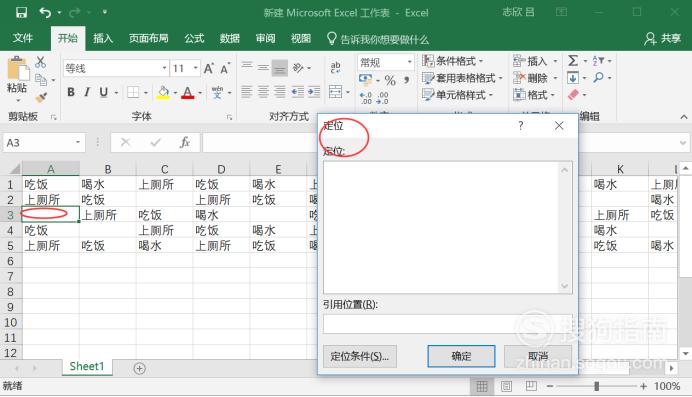
Task: Switch to 公式 formulas tab
Action: click(x=194, y=38)
